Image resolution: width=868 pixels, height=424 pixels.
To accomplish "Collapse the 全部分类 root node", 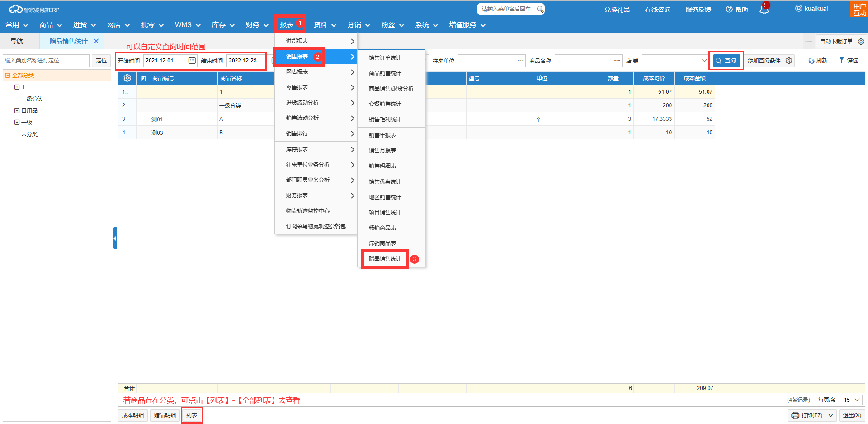I will tap(8, 76).
